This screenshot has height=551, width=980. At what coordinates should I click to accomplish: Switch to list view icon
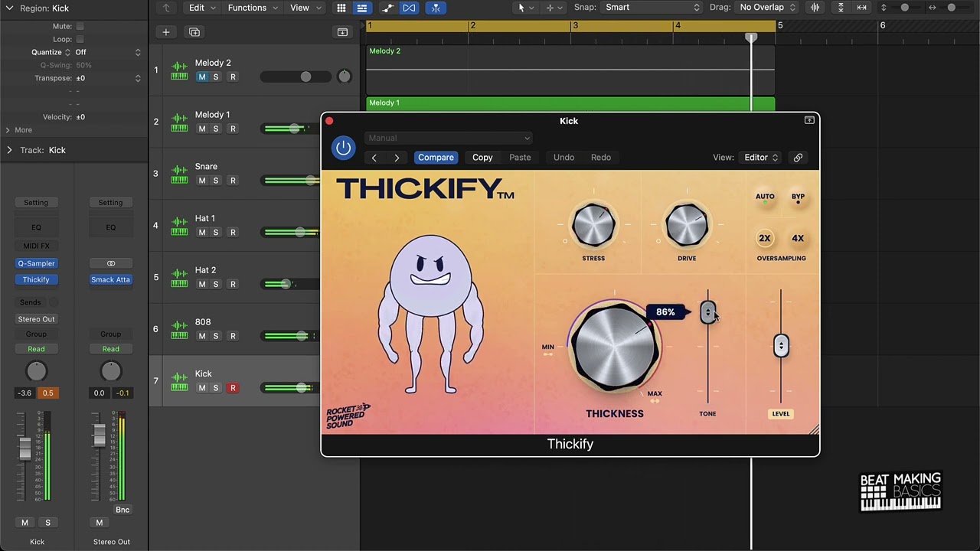click(361, 8)
